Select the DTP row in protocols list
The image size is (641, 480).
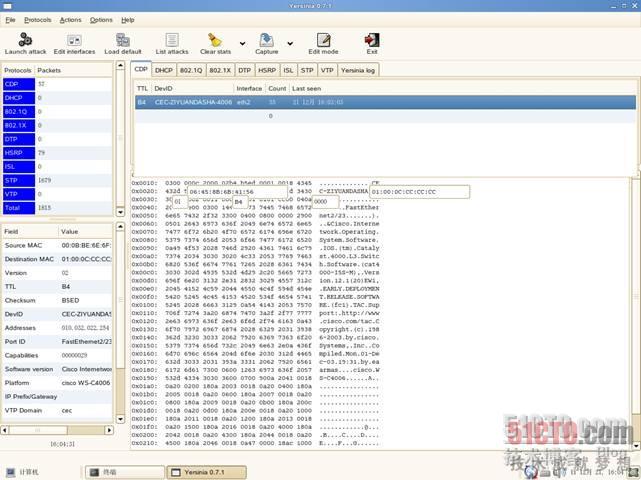click(57, 139)
